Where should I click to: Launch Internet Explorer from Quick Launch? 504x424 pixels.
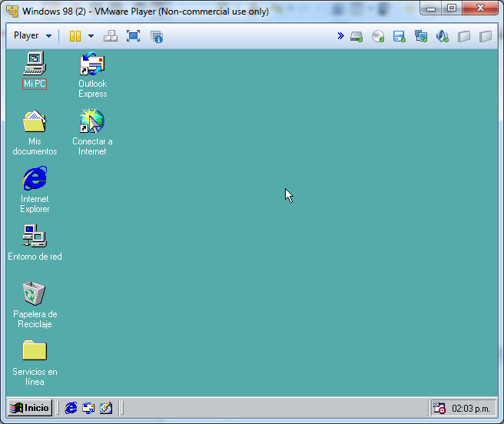point(71,408)
